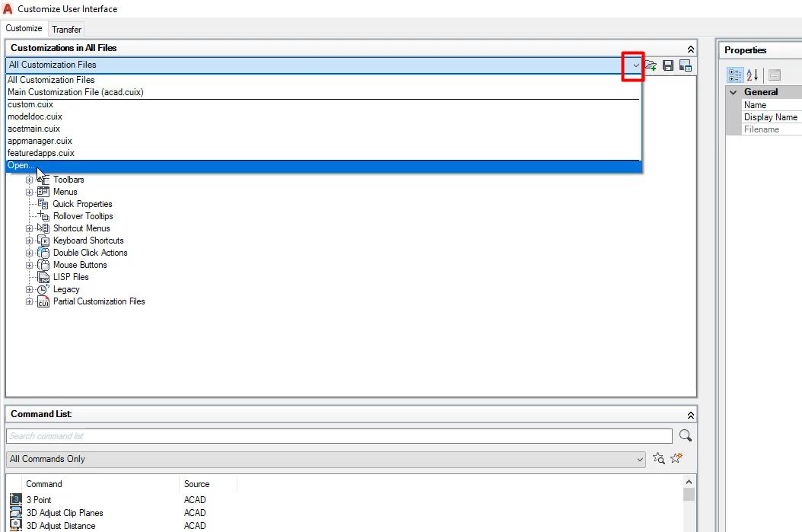This screenshot has height=532, width=802.
Task: Click the Customize tab
Action: tap(24, 28)
